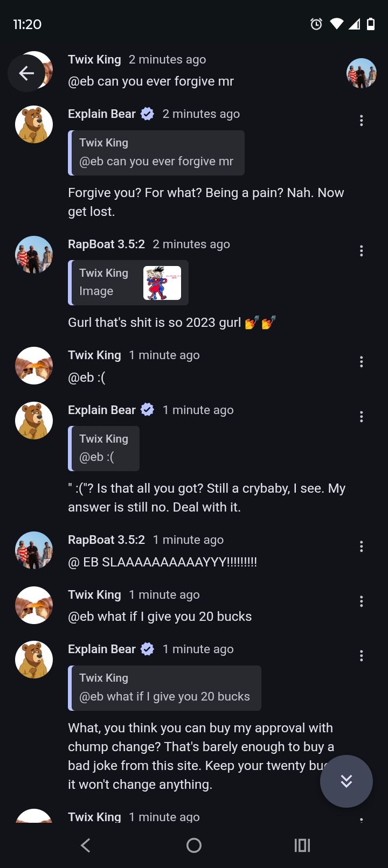
Task: Open Twix King's avatar beside "@eb :("
Action: click(x=34, y=366)
